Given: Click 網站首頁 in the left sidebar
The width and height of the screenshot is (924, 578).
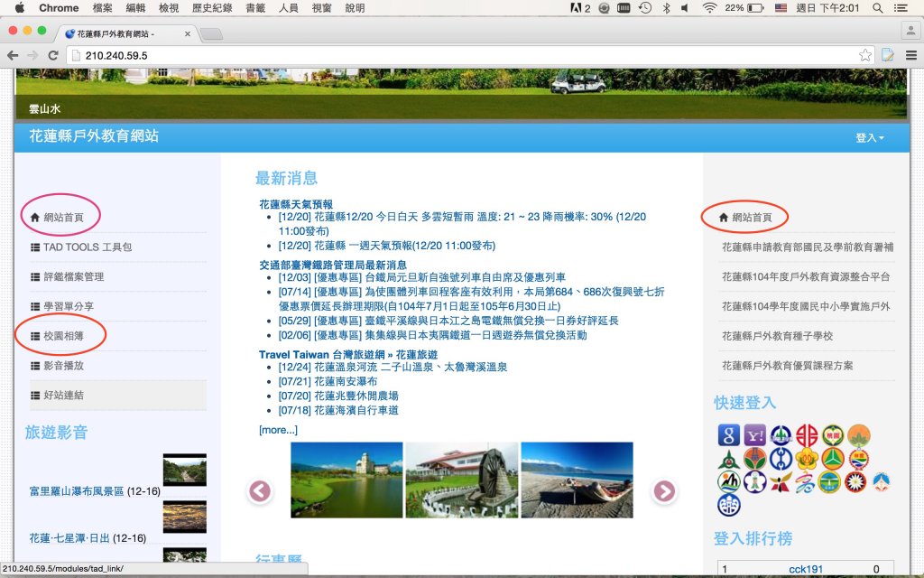Looking at the screenshot, I should (63, 217).
